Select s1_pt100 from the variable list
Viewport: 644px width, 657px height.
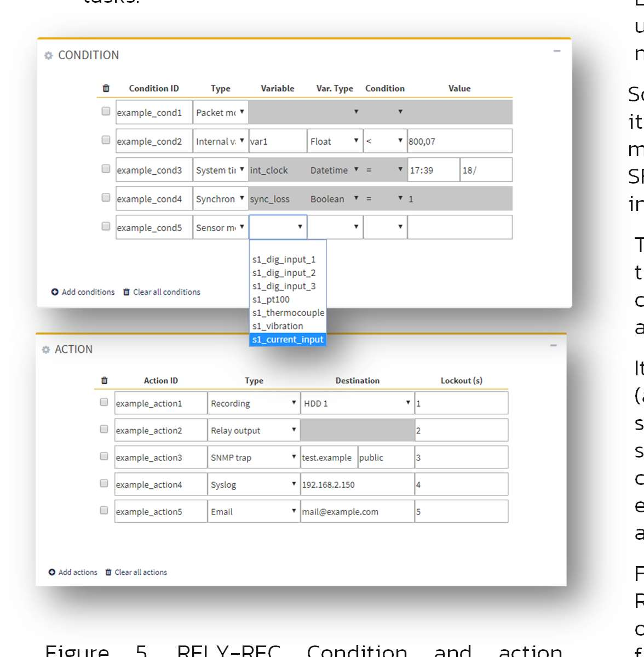tap(287, 300)
